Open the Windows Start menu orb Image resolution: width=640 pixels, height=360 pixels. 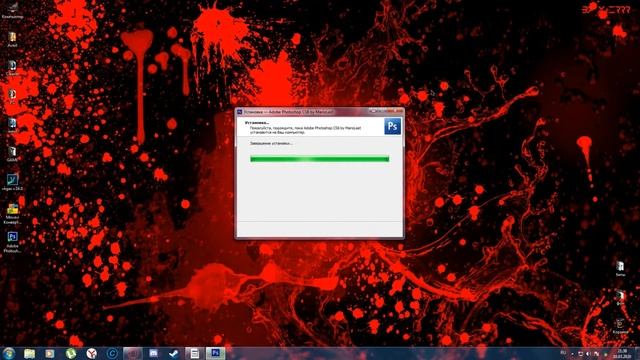[8, 353]
